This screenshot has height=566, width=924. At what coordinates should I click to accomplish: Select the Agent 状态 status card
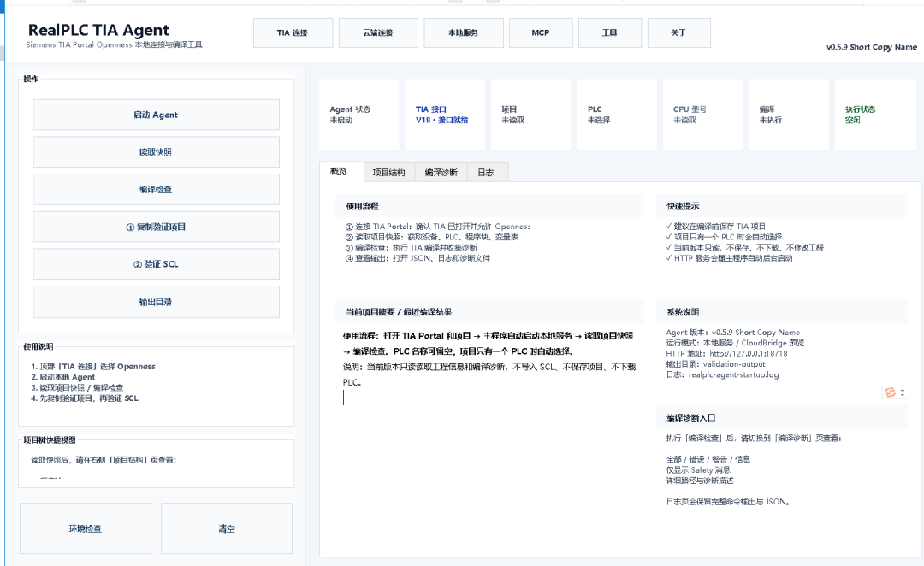pyautogui.click(x=358, y=115)
